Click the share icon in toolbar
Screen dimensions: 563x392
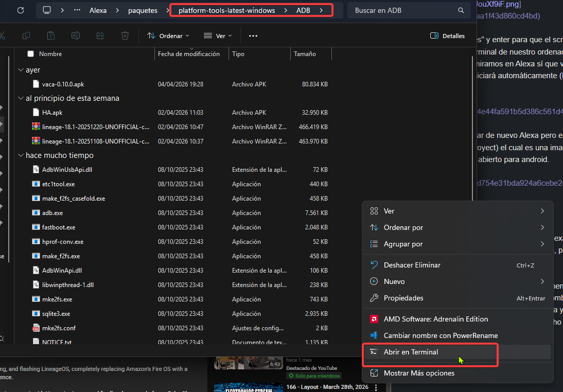tap(100, 35)
